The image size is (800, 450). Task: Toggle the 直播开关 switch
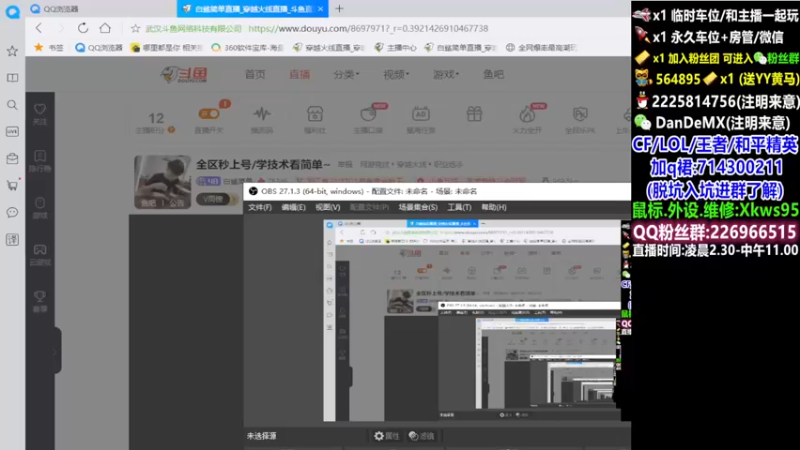pos(209,114)
